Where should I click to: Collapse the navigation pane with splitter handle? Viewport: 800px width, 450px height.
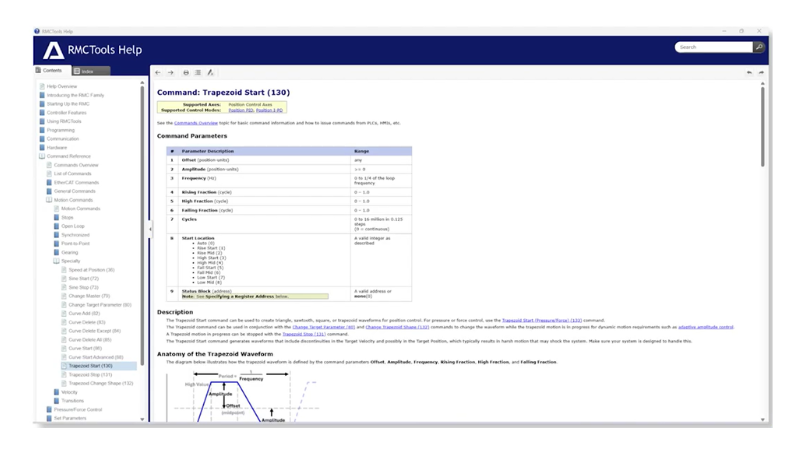point(150,229)
